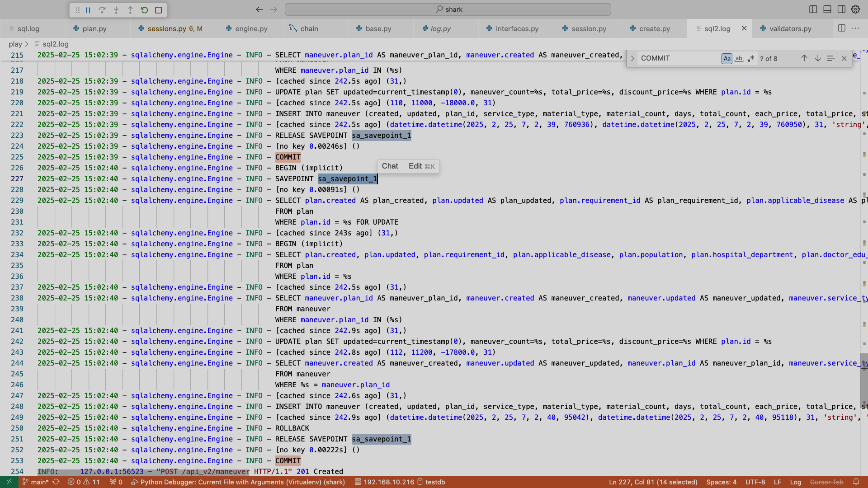Click the 'play' breadcrumb segment
Screen dimensions: 868x488
15,44
